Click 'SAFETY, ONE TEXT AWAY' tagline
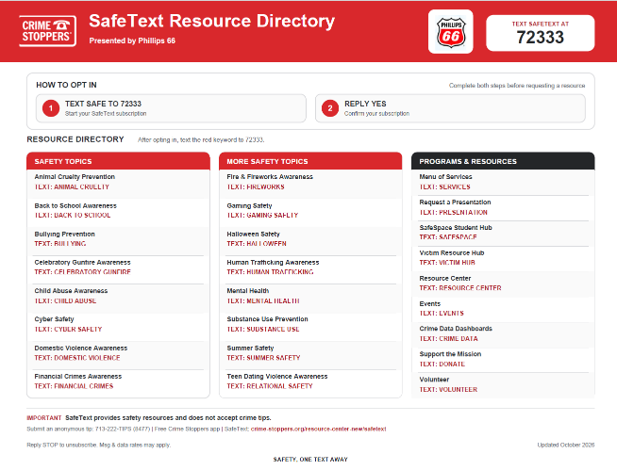 click(310, 459)
